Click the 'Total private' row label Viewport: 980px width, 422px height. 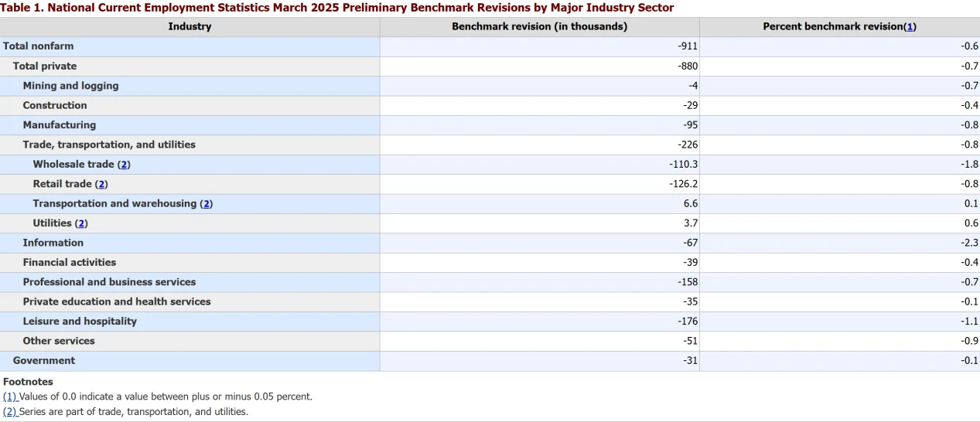click(x=45, y=66)
